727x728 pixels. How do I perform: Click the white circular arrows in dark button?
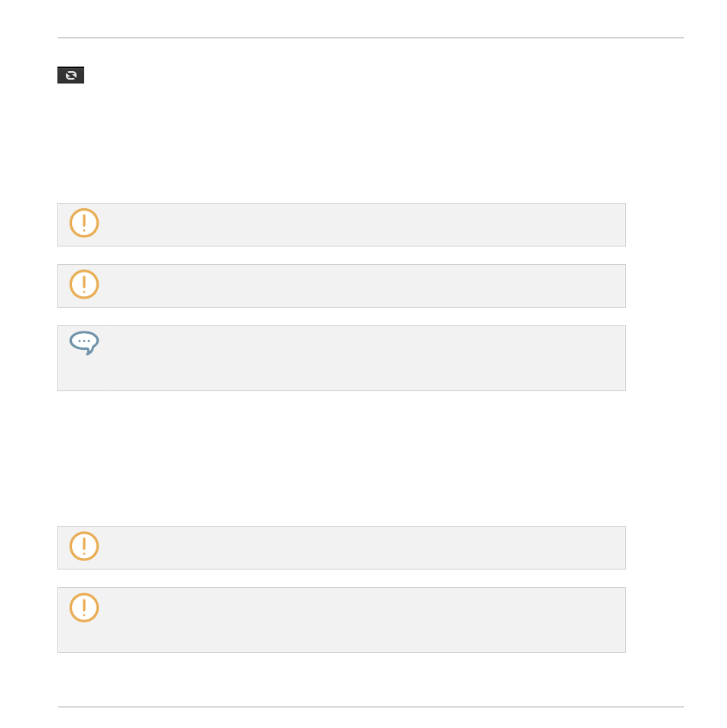(x=71, y=75)
